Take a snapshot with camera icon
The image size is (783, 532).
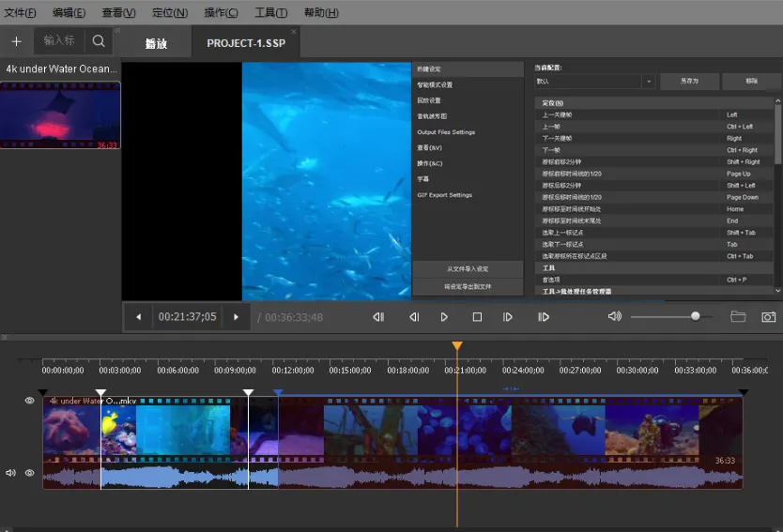point(768,317)
